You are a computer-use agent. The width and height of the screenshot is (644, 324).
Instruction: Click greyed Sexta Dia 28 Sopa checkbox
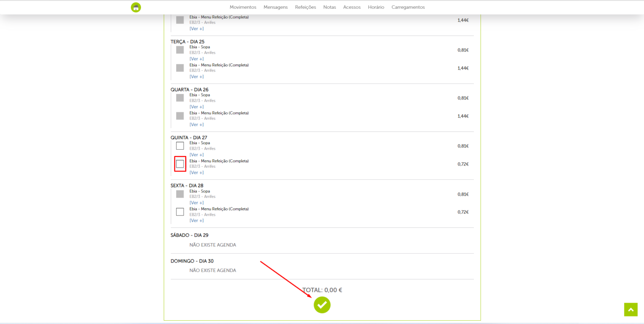point(180,194)
